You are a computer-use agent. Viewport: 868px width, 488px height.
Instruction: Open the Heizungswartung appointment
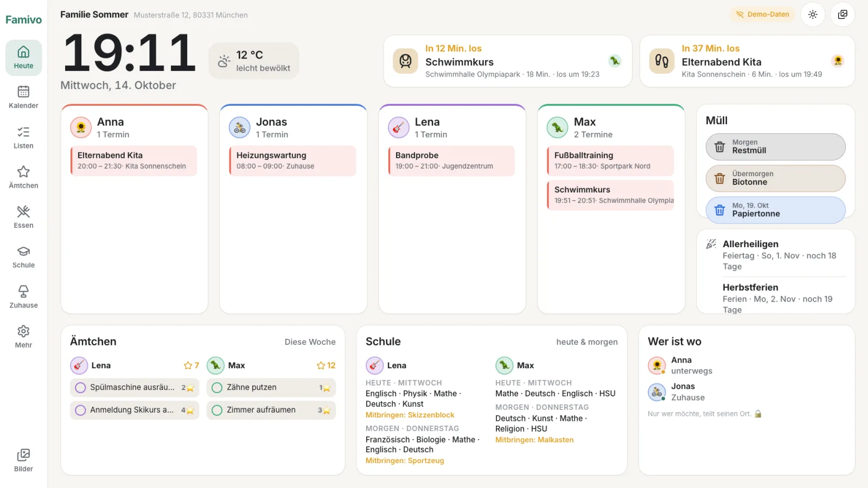tap(292, 160)
